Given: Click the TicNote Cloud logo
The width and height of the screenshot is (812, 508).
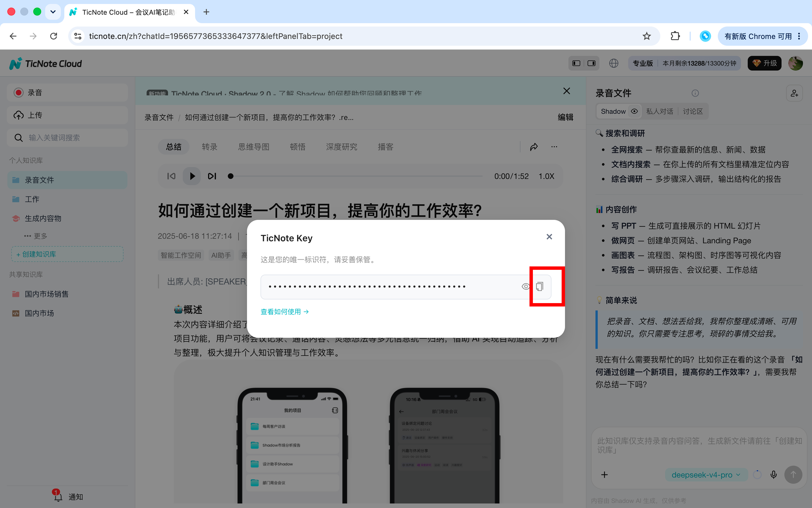Looking at the screenshot, I should [x=46, y=63].
